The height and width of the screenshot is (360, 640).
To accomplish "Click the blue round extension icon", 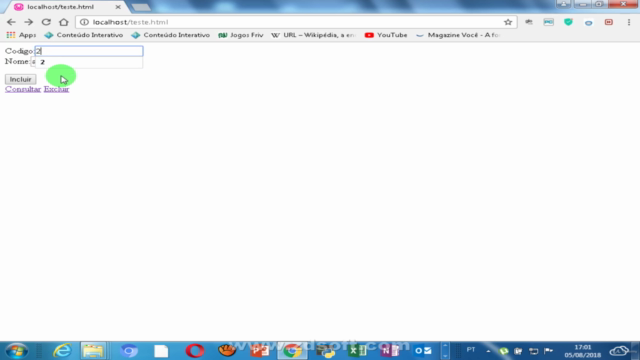I will pos(588,23).
